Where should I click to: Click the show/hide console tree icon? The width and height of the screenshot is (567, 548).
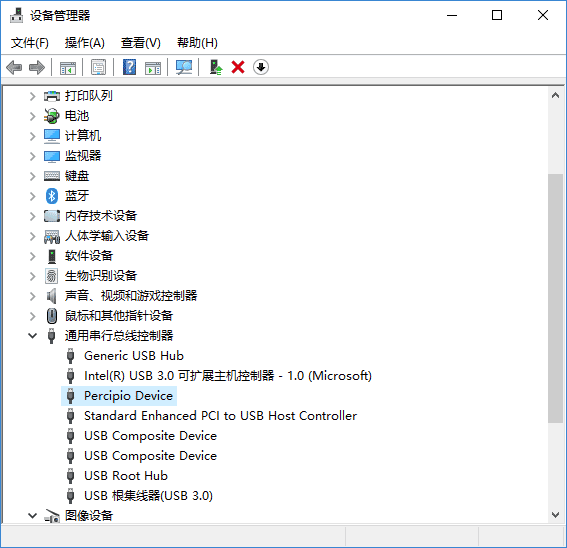(68, 67)
